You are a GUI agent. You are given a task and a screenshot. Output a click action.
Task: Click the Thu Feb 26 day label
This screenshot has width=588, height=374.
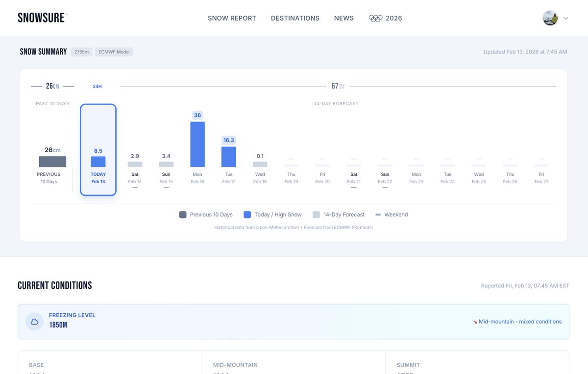click(511, 178)
